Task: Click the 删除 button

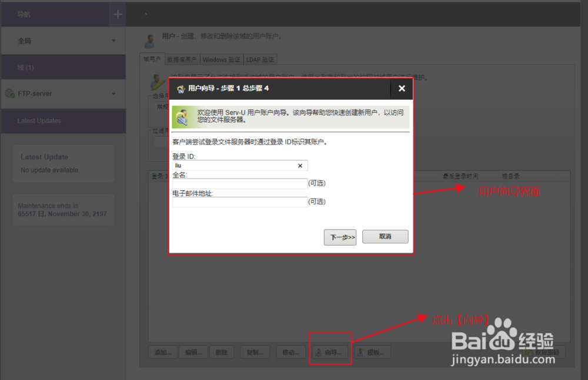Action: (222, 352)
